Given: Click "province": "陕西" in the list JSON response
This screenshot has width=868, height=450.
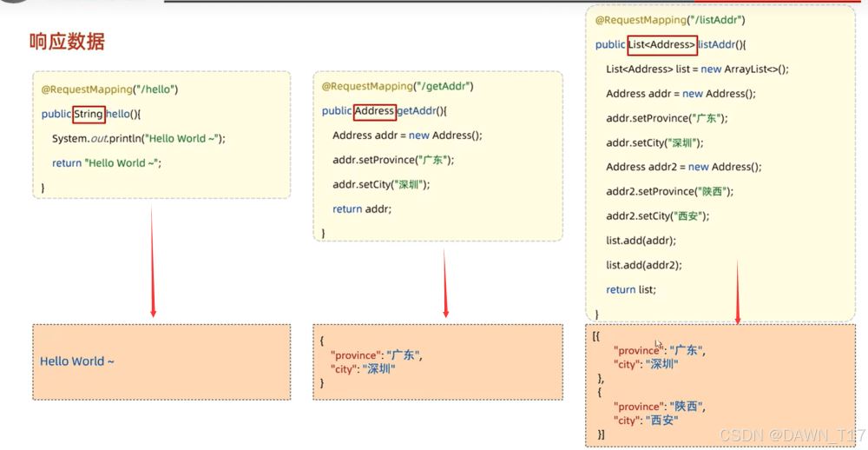Looking at the screenshot, I should tap(660, 407).
